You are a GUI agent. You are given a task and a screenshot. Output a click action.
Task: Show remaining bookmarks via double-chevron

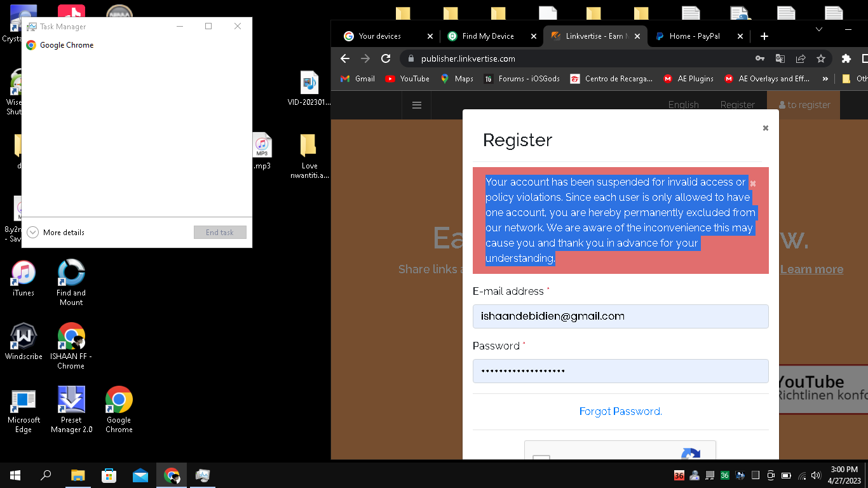pos(825,78)
